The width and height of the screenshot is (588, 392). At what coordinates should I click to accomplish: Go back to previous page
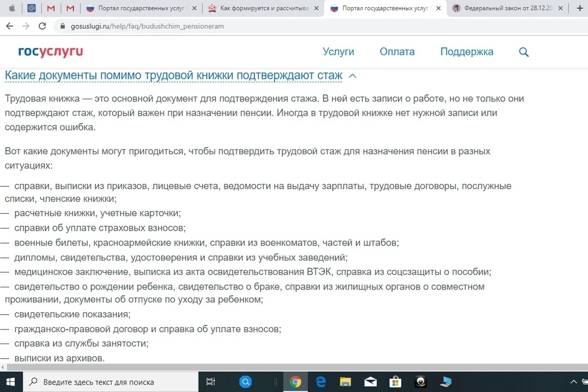(x=10, y=26)
